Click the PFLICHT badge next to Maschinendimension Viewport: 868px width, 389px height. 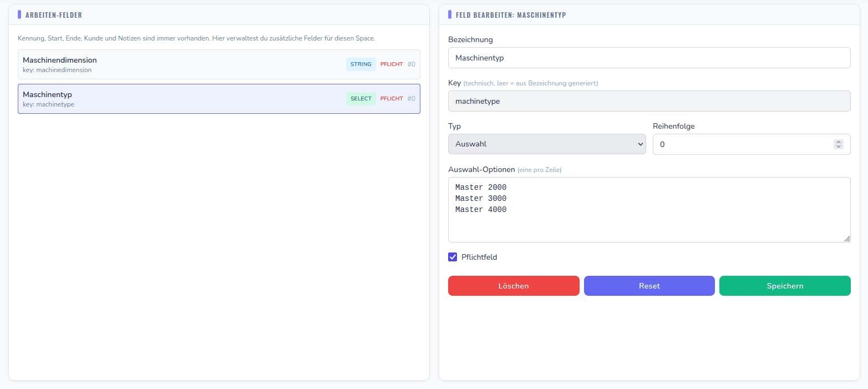pos(391,64)
